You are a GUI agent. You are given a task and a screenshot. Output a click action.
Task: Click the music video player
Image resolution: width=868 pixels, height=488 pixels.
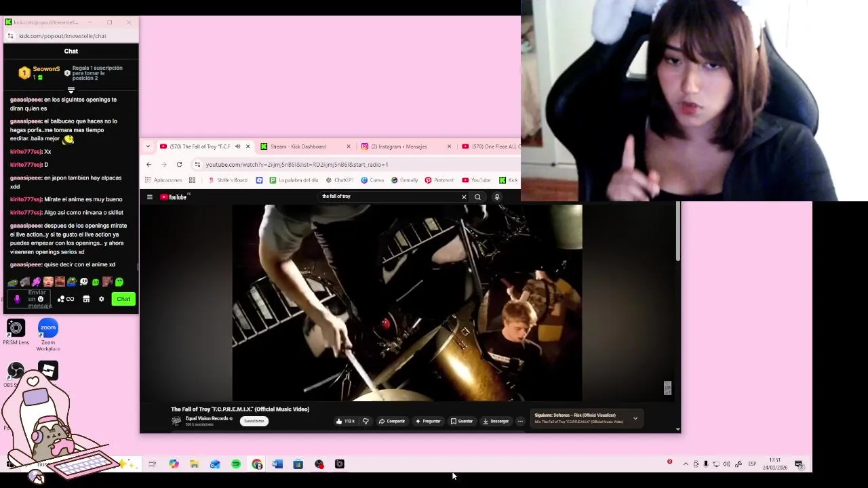pyautogui.click(x=407, y=303)
